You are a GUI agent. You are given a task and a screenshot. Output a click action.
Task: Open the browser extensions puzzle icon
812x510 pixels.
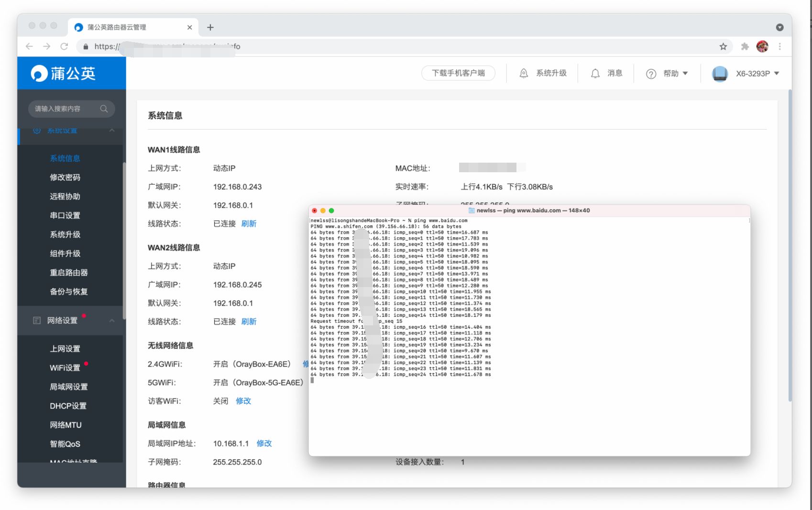(745, 46)
